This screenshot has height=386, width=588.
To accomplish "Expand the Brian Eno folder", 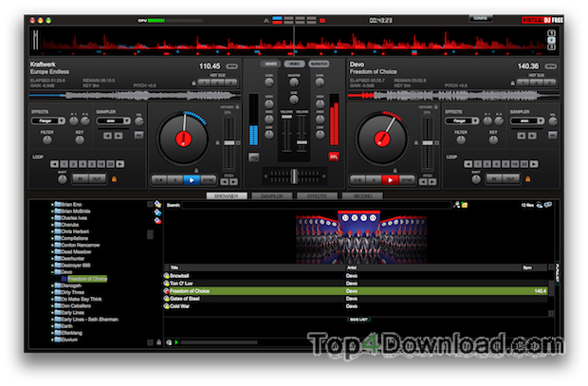I will pyautogui.click(x=52, y=205).
